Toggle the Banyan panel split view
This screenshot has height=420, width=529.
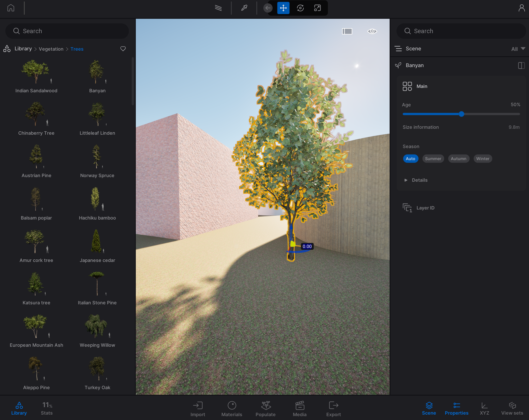pyautogui.click(x=521, y=66)
